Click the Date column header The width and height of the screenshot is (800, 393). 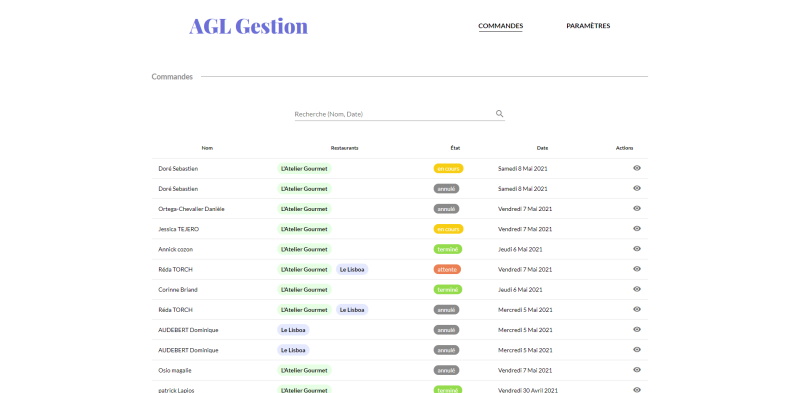click(x=542, y=148)
